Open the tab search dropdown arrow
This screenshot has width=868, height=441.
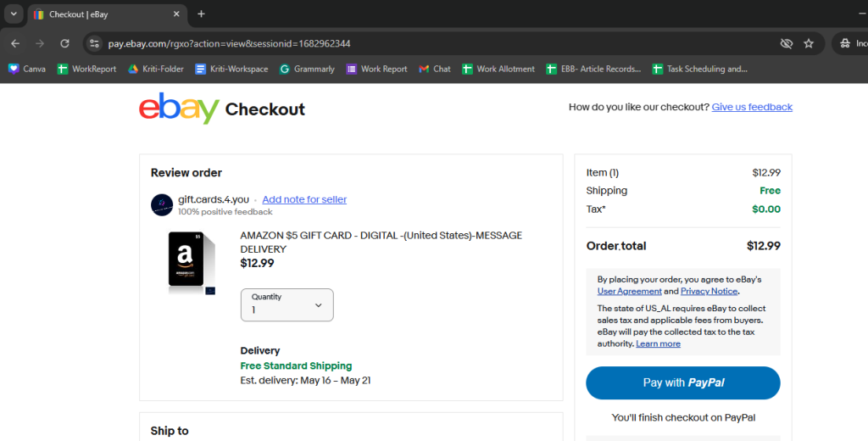pyautogui.click(x=14, y=14)
